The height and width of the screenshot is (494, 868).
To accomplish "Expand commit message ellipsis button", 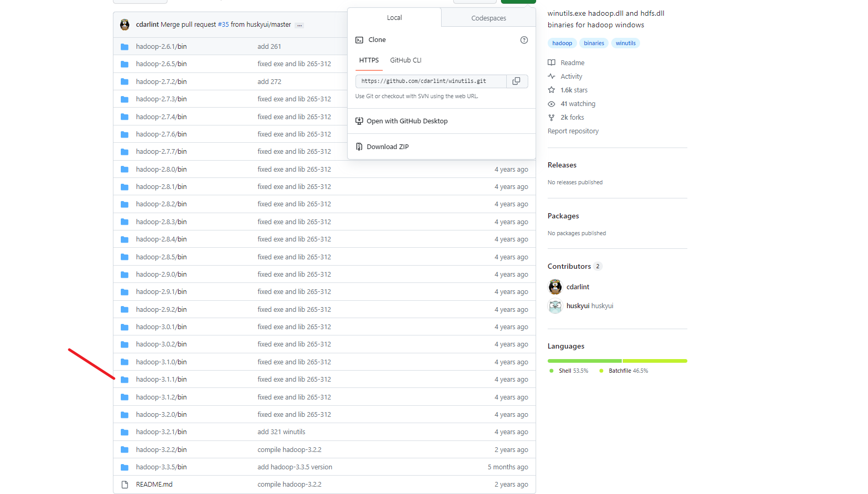I will tap(300, 25).
